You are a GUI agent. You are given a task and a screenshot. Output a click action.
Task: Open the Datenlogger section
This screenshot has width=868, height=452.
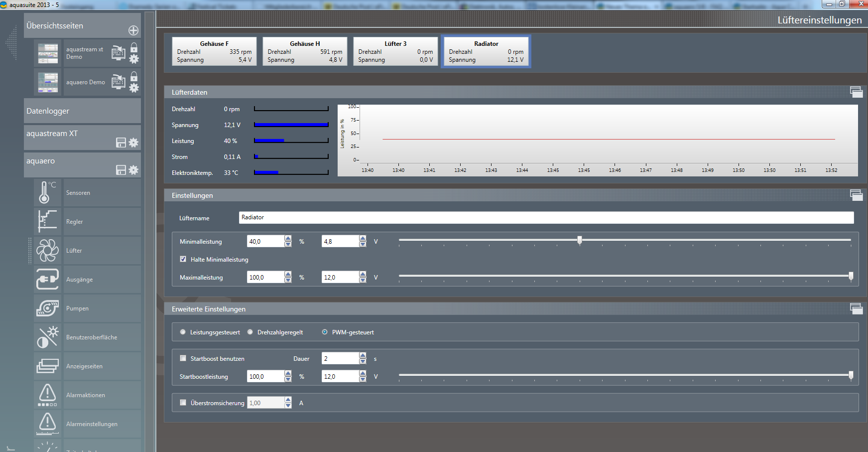(x=82, y=111)
